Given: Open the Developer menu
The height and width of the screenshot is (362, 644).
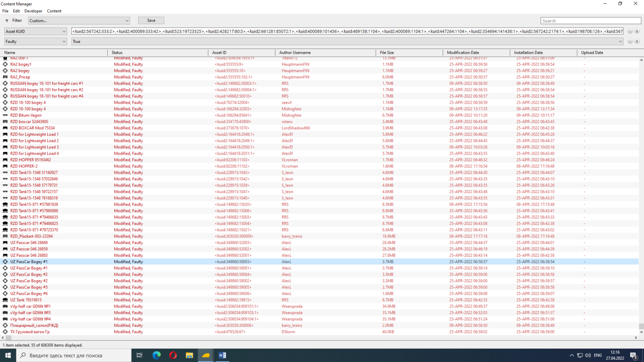Looking at the screenshot, I should click(x=33, y=11).
